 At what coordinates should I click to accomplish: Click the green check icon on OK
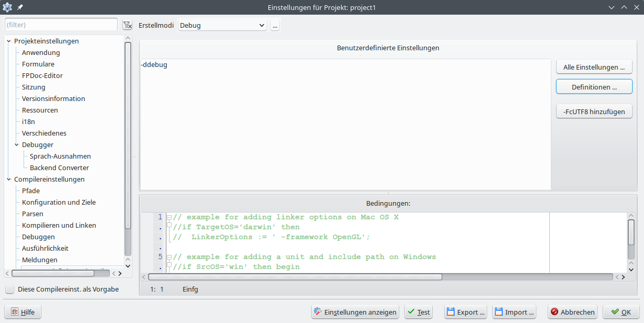pyautogui.click(x=615, y=312)
